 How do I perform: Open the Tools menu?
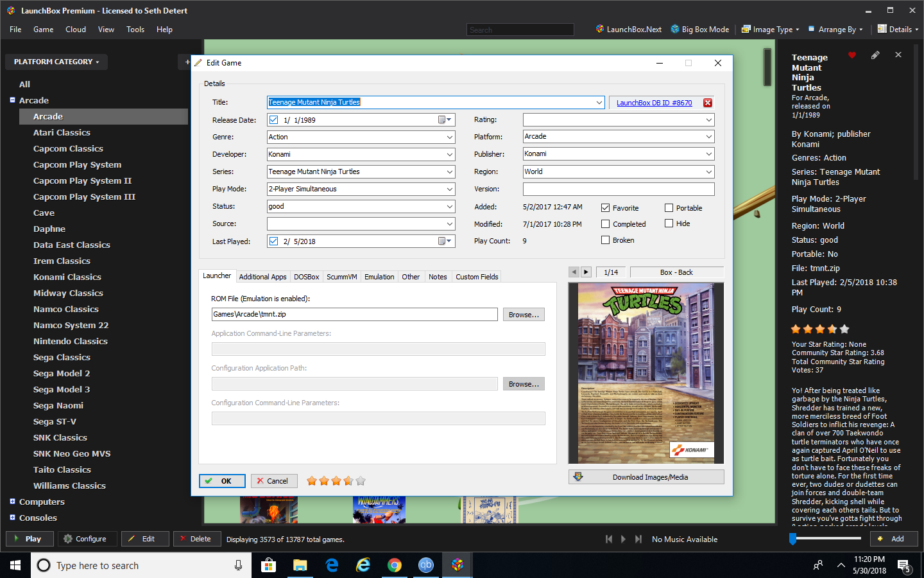point(135,30)
